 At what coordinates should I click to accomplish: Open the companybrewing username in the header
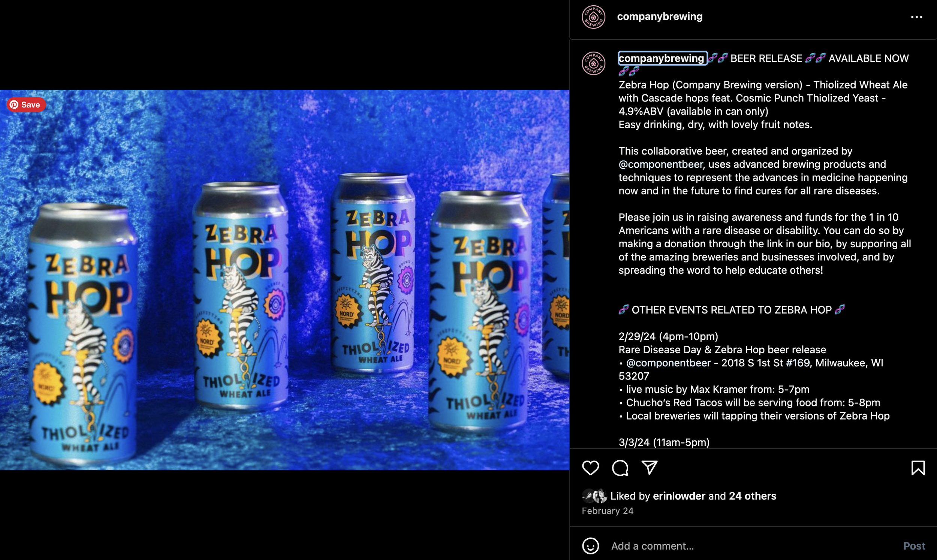(x=660, y=16)
